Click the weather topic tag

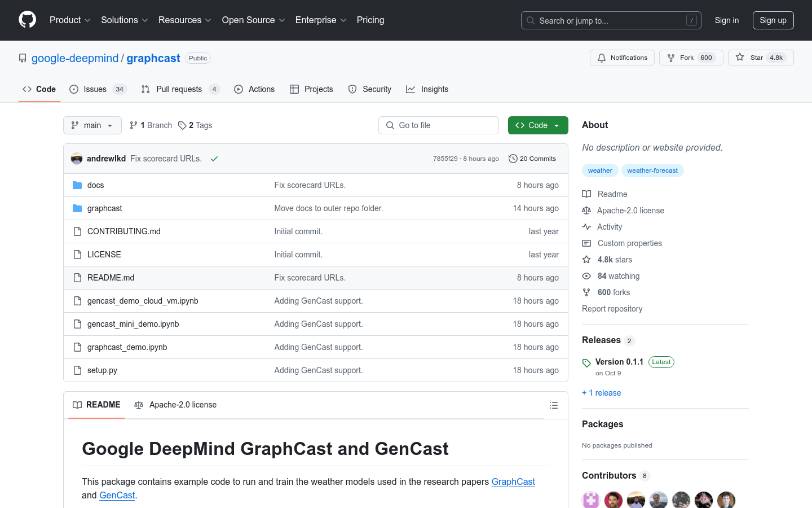click(x=600, y=170)
